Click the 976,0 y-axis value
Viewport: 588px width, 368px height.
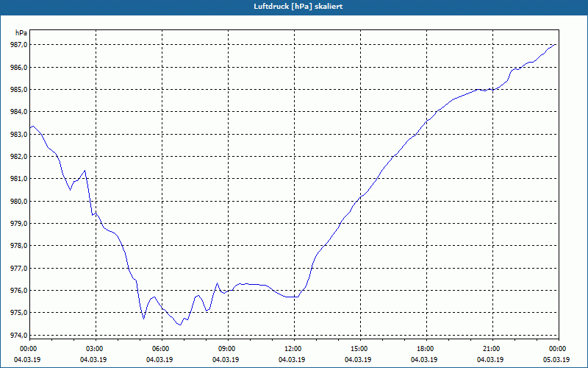19,291
